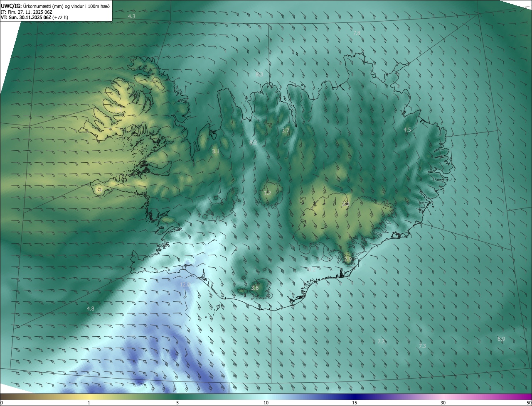Viewport: 532px width, 406px height.
Task: Click the color scale tick label 0
Action: point(2,403)
